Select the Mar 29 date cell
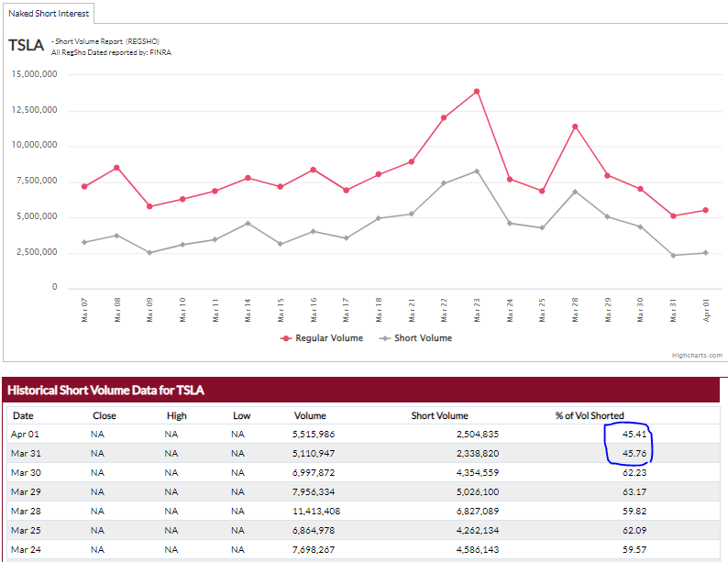 (26, 492)
